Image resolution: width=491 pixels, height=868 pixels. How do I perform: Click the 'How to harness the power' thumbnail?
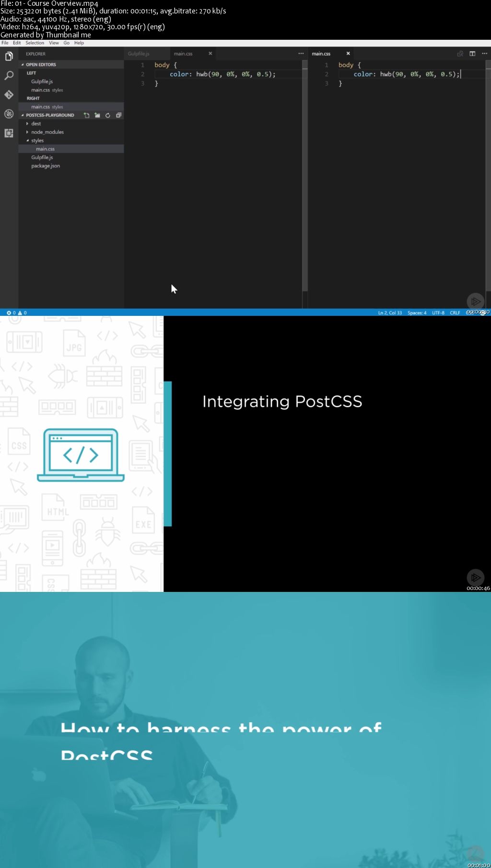pyautogui.click(x=245, y=730)
